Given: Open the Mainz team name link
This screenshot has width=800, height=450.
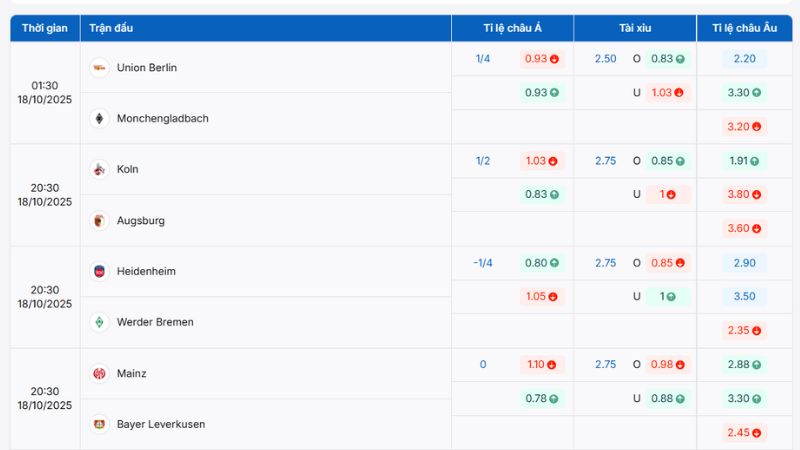Looking at the screenshot, I should tap(131, 374).
